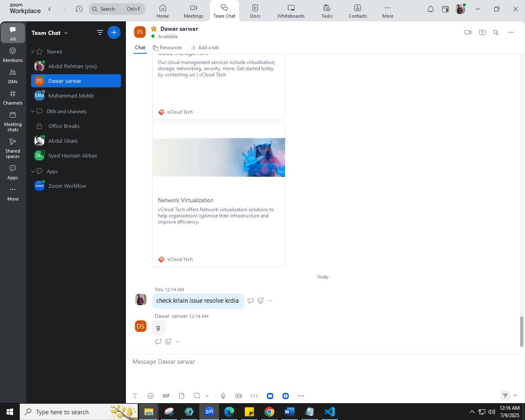The height and width of the screenshot is (420, 525).
Task: Show Channels in the sidebar
Action: [x=13, y=98]
